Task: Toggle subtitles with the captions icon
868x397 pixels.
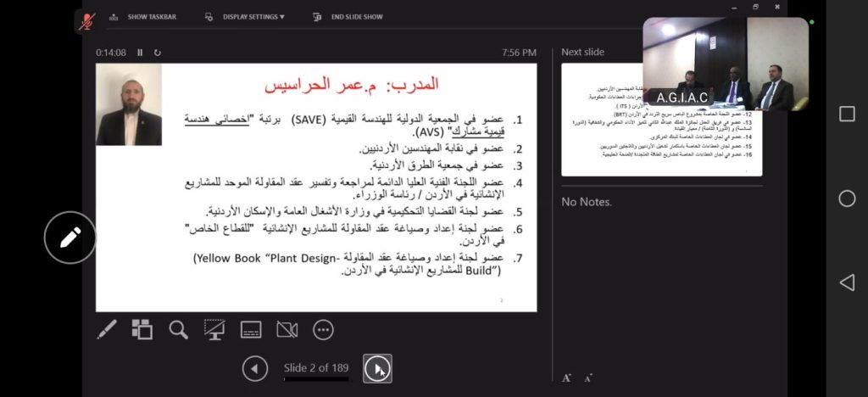Action: click(x=251, y=330)
